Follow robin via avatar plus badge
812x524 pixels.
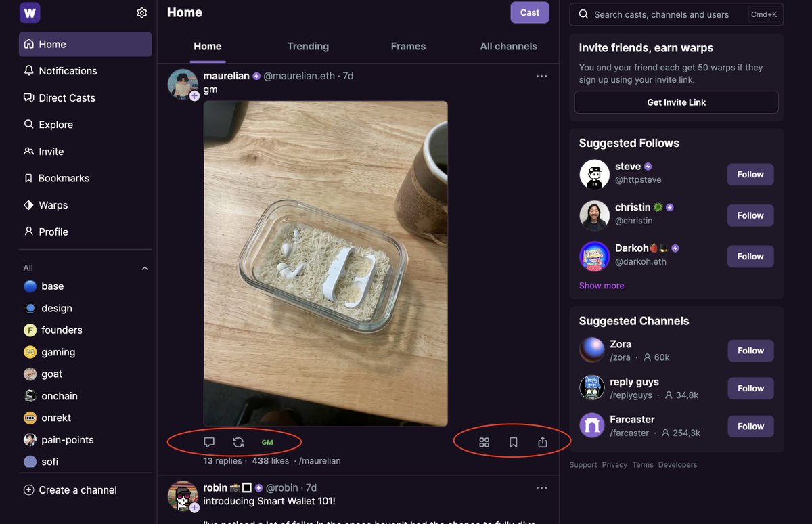coord(194,508)
